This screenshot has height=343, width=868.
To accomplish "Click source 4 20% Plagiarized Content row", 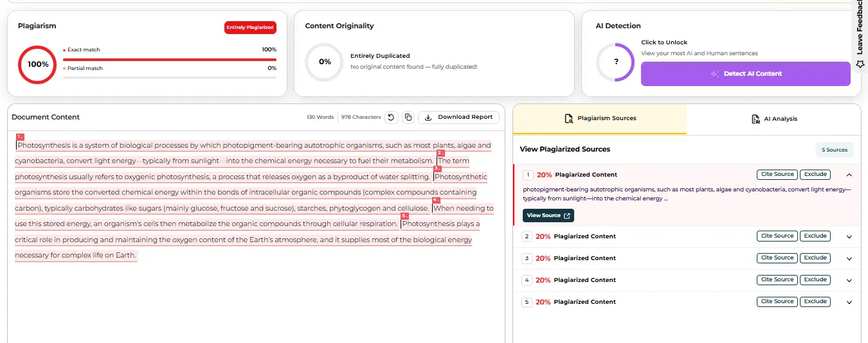I will (x=687, y=280).
